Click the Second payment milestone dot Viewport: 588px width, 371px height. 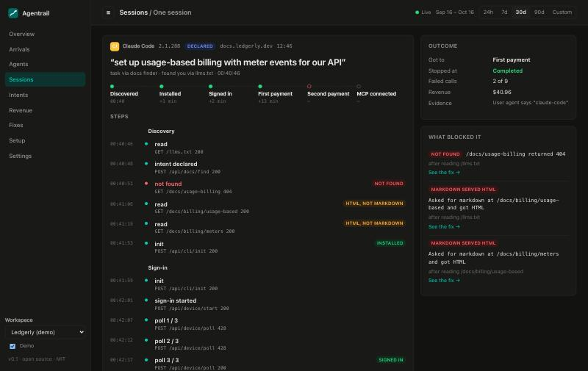coord(309,87)
